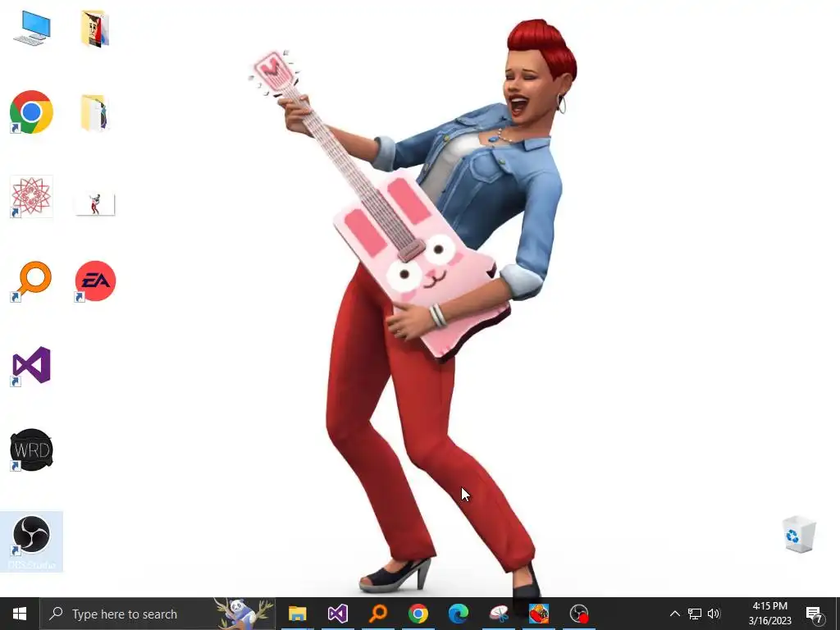840x630 pixels.
Task: Open the second desktop folder below it
Action: tap(95, 112)
